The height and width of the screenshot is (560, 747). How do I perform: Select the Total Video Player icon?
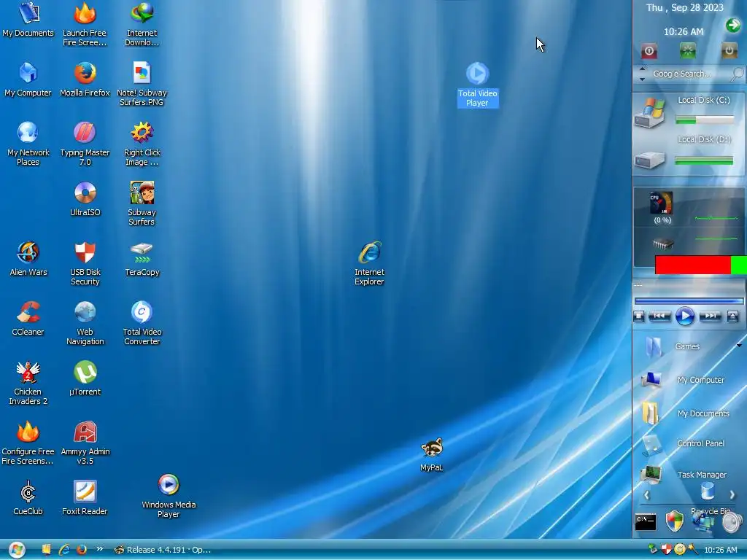[477, 85]
